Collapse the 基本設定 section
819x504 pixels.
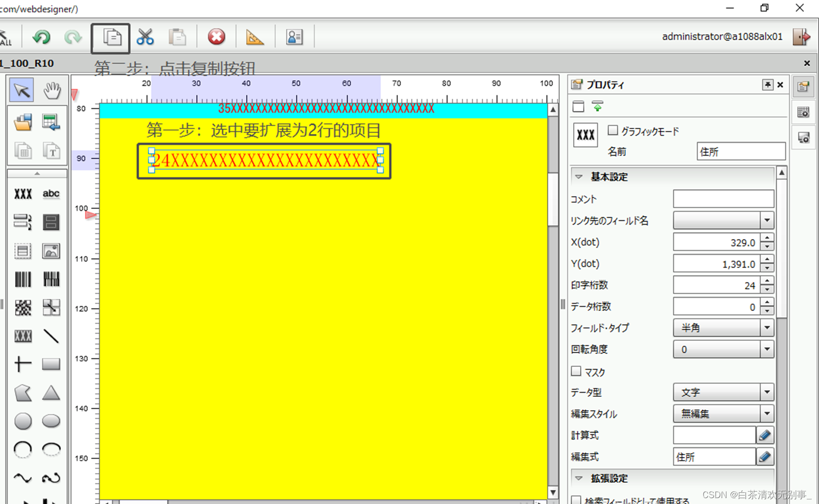(579, 176)
